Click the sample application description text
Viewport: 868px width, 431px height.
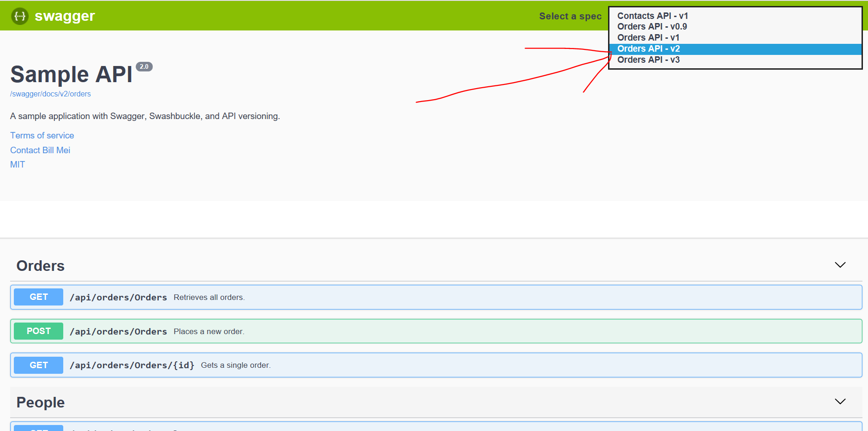(x=145, y=116)
